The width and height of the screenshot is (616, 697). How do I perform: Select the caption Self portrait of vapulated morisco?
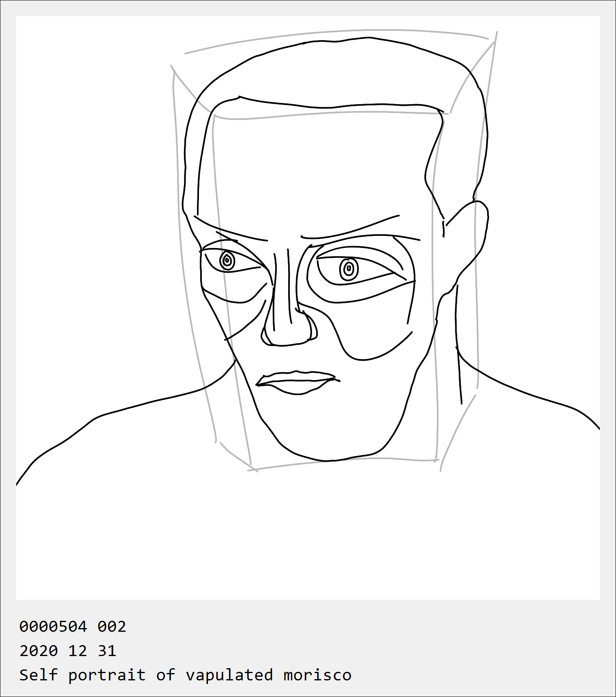(186, 675)
